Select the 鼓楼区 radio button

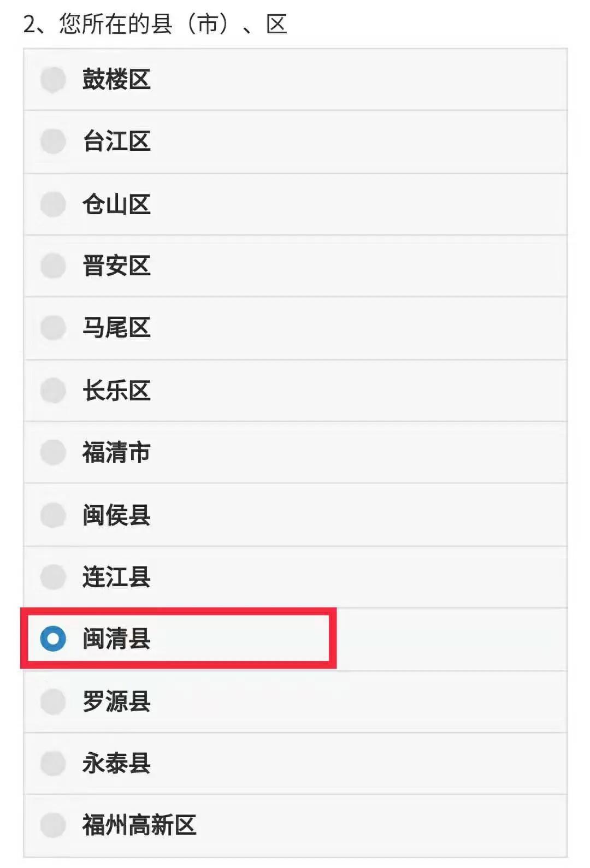point(52,80)
